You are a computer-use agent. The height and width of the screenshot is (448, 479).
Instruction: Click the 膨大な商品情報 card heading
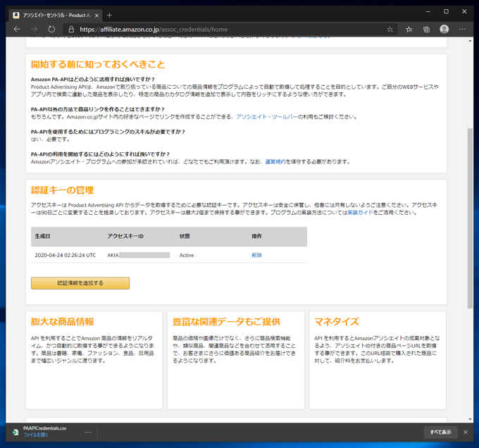(x=62, y=322)
